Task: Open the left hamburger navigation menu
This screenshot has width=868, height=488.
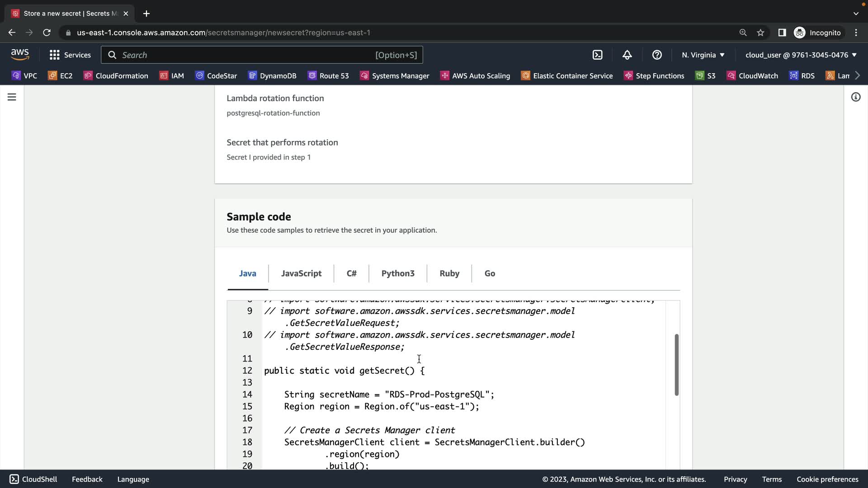Action: [x=12, y=97]
